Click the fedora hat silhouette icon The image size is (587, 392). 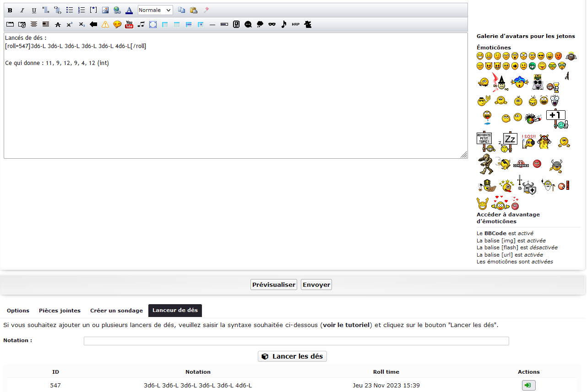coord(308,24)
